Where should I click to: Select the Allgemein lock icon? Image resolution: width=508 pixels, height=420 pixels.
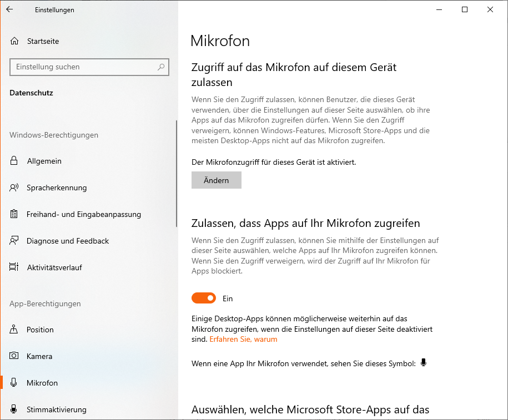pyautogui.click(x=14, y=160)
